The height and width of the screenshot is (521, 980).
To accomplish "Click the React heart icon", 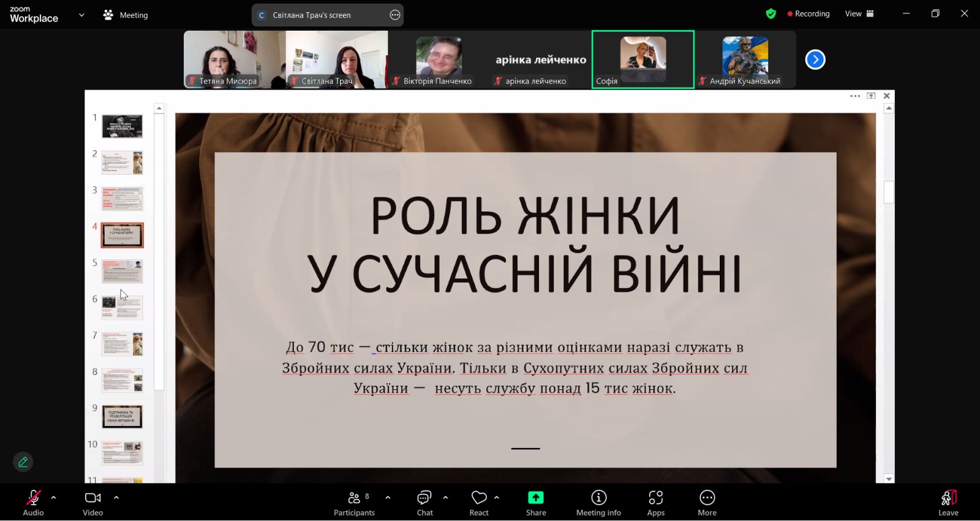I will [479, 503].
